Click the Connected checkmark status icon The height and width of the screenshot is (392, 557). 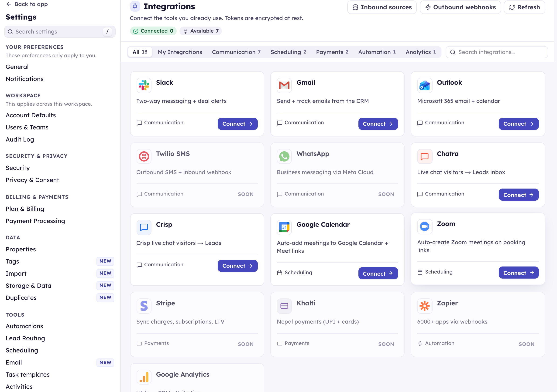pyautogui.click(x=136, y=31)
